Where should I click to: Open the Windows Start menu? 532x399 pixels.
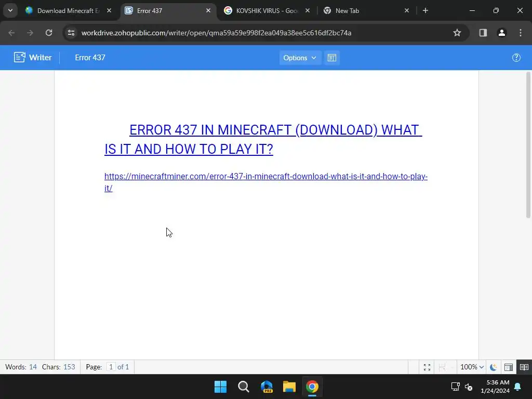tap(220, 387)
